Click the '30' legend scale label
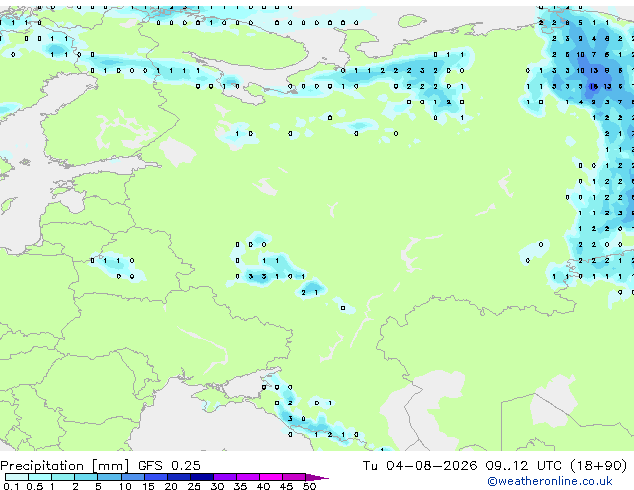The height and width of the screenshot is (490, 634). click(x=217, y=486)
